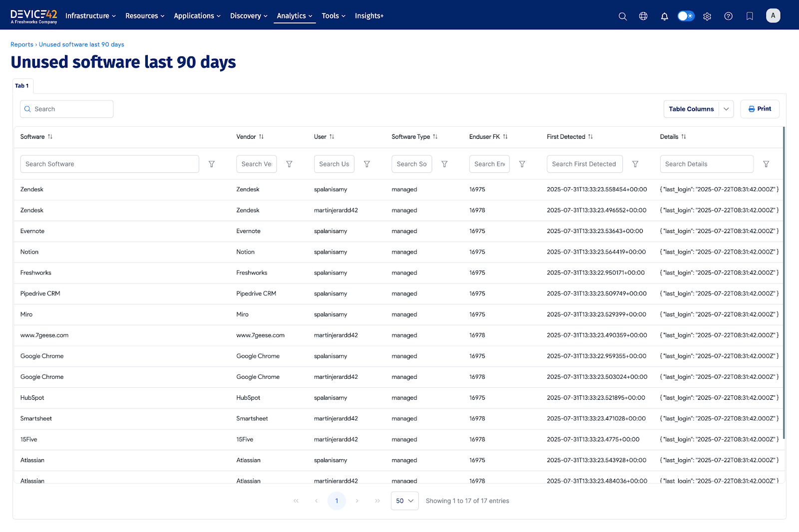Image resolution: width=799 pixels, height=532 pixels.
Task: Open the 50 entries per page dropdown
Action: point(404,501)
